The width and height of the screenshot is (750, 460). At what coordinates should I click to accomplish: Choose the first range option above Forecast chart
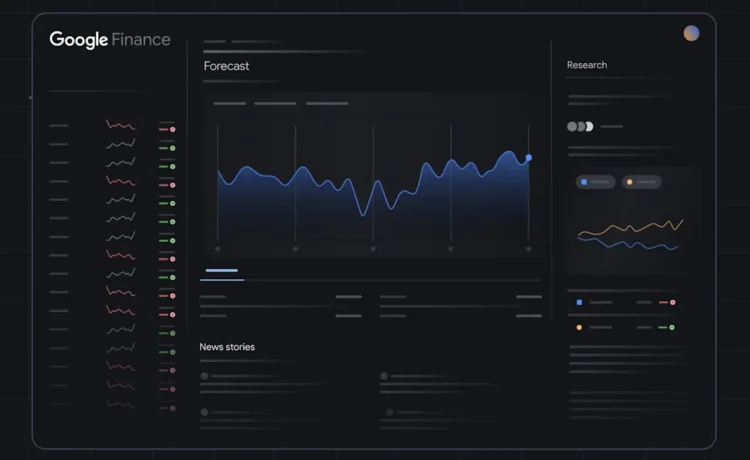(230, 103)
